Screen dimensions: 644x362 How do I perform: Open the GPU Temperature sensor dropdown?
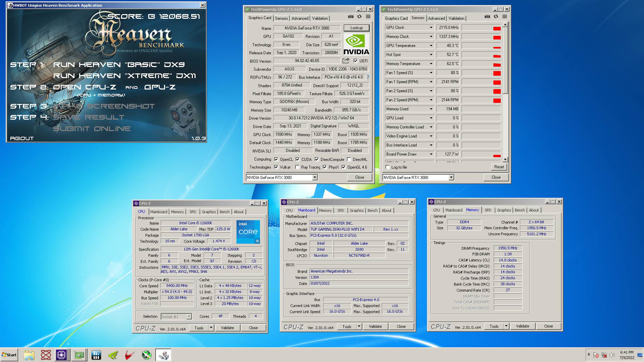431,46
